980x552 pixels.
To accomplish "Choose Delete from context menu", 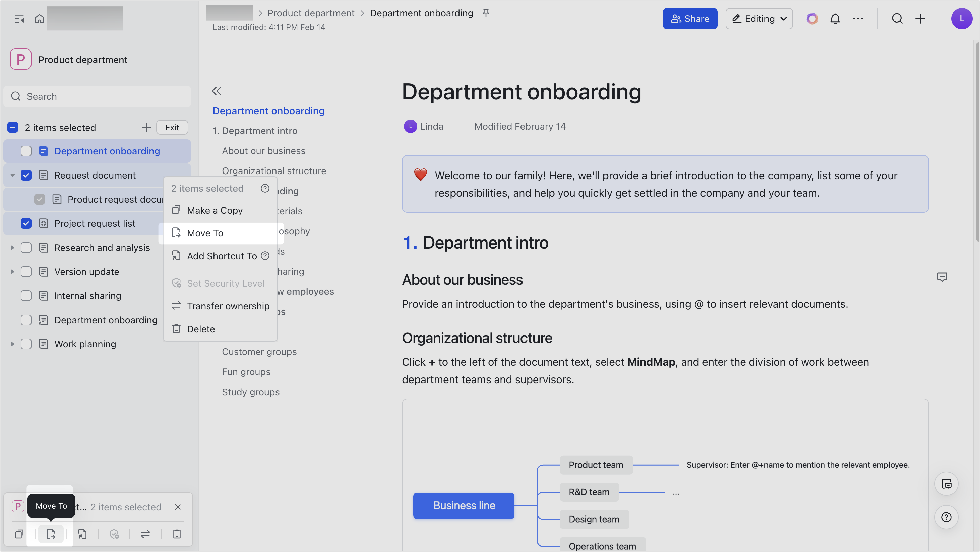I will point(220,329).
